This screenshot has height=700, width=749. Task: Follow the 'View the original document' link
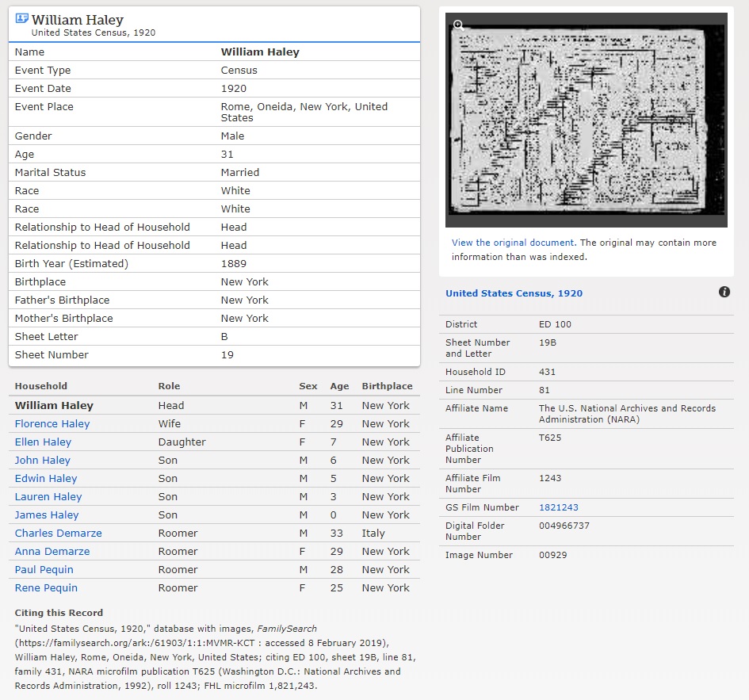[x=513, y=243]
